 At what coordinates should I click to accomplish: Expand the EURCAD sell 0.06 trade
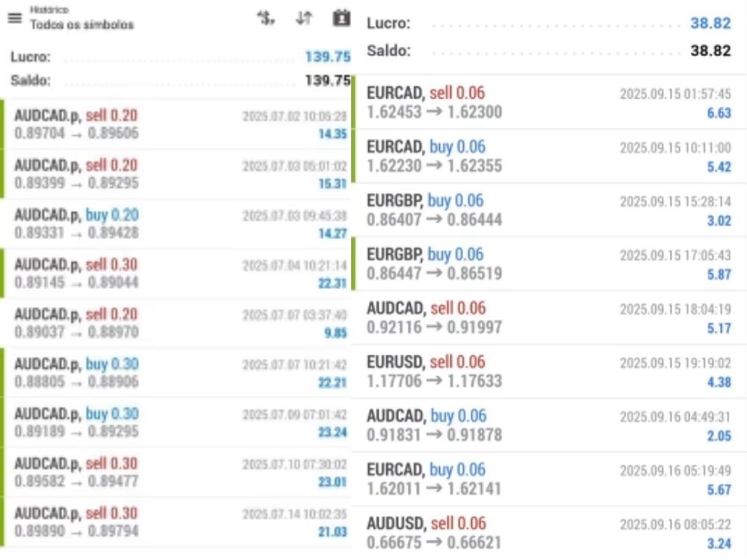549,102
